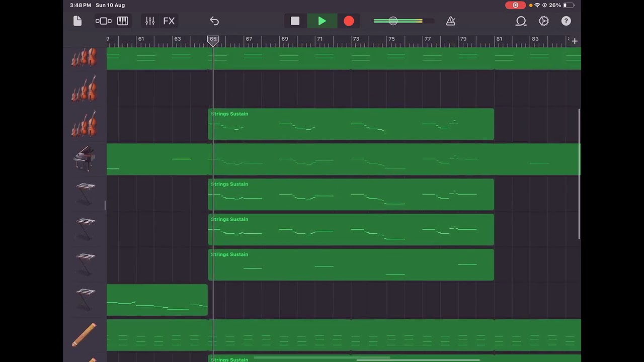Undo the last action

pos(214,21)
